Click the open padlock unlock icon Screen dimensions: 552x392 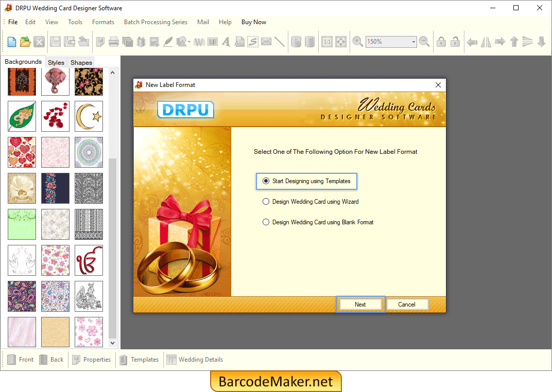(455, 42)
